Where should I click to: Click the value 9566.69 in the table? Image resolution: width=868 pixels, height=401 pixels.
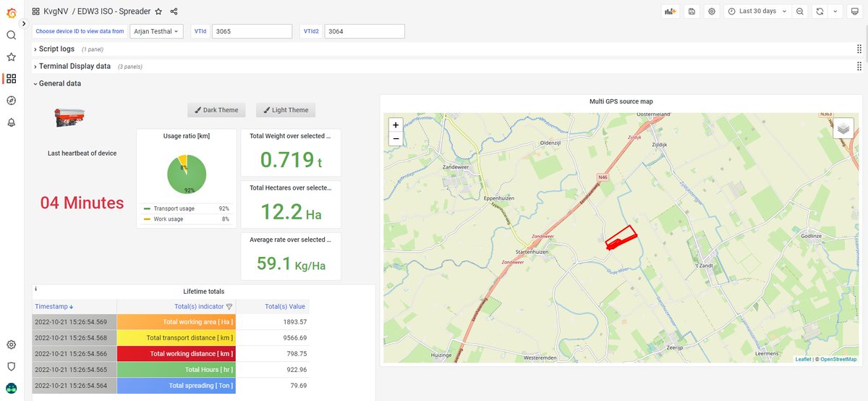pyautogui.click(x=294, y=338)
